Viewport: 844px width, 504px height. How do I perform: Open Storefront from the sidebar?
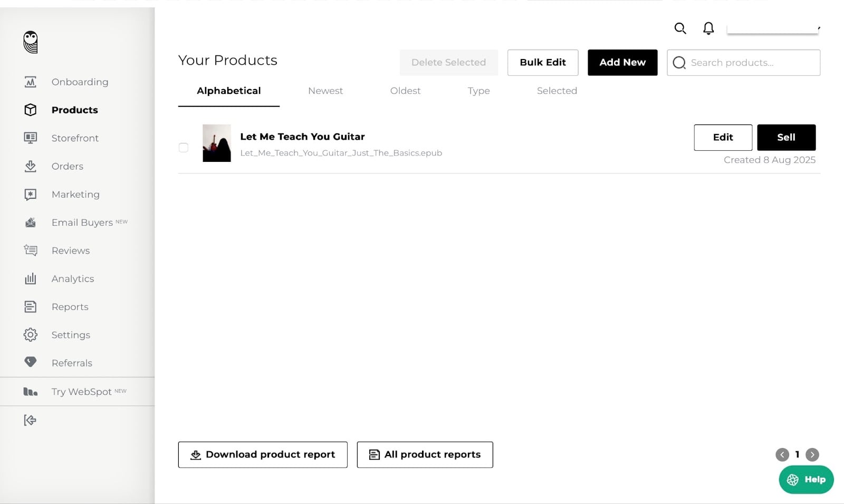75,138
